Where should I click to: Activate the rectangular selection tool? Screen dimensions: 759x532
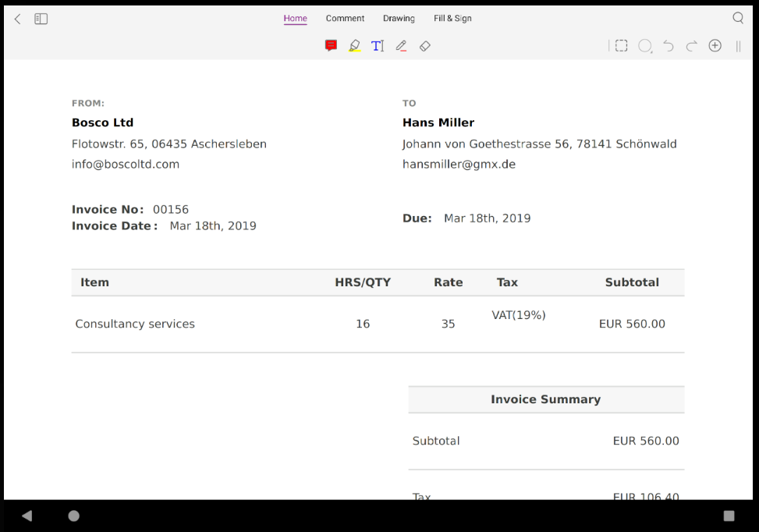[621, 45]
